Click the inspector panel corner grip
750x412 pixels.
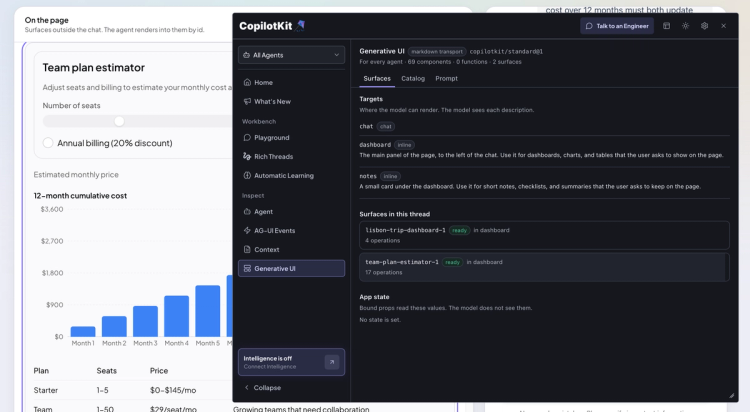pyautogui.click(x=732, y=395)
